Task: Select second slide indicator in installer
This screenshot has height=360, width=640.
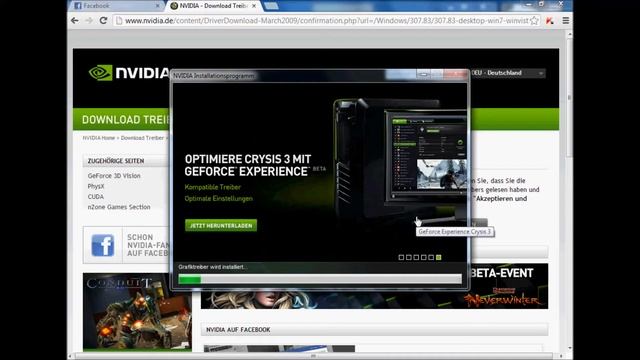Action: click(x=409, y=257)
